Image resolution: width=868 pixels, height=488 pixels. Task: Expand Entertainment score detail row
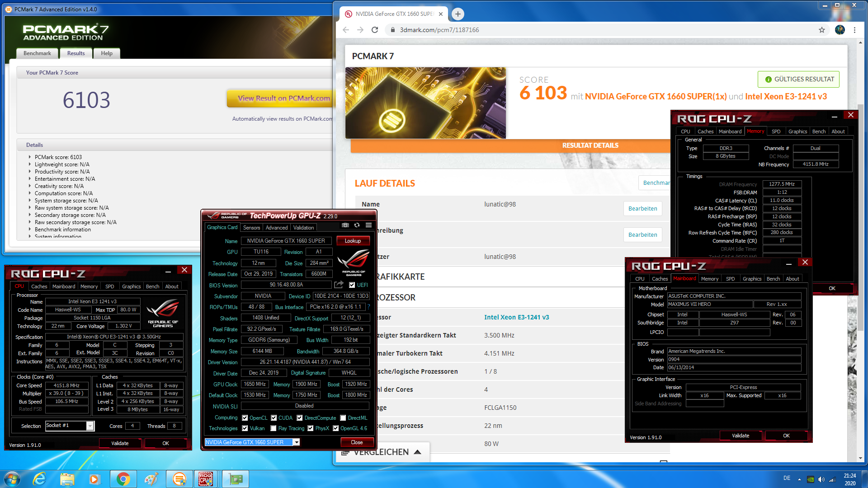pyautogui.click(x=30, y=179)
